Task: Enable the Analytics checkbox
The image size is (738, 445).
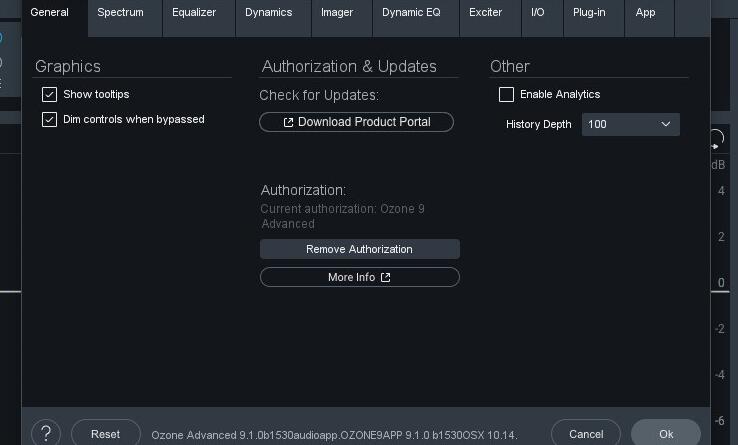Action: click(506, 95)
